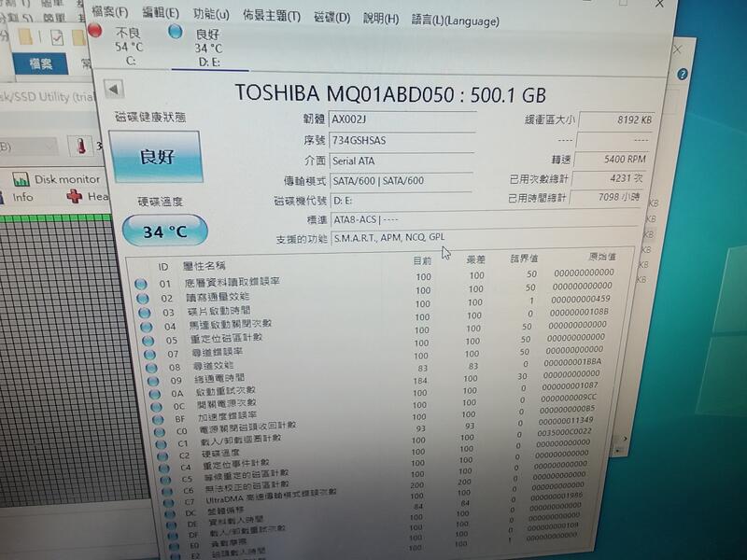Screen dimensions: 747x560
Task: Click status circle for attribute 02
Action: click(x=143, y=299)
